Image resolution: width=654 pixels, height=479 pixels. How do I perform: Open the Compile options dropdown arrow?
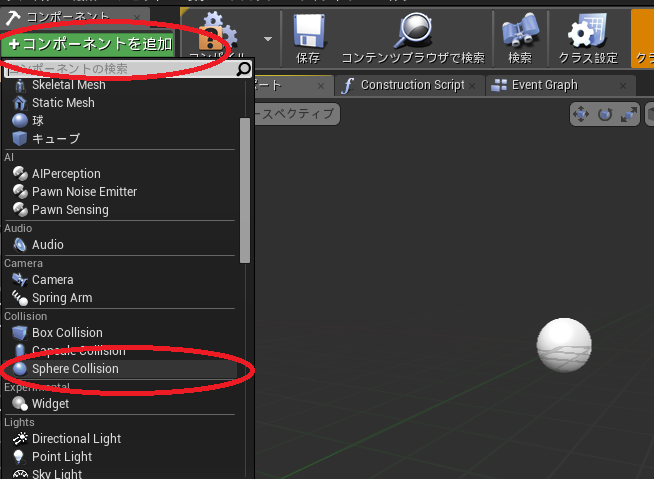coord(268,39)
